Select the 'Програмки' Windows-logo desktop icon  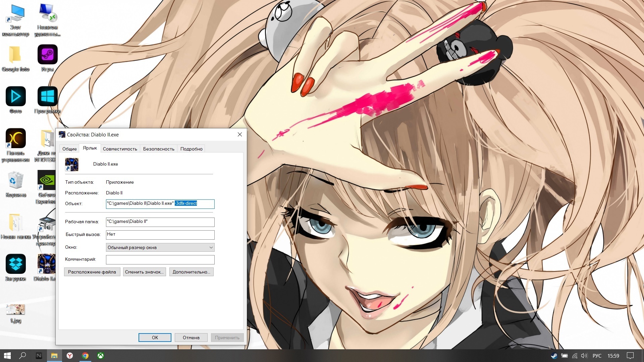pos(47,101)
